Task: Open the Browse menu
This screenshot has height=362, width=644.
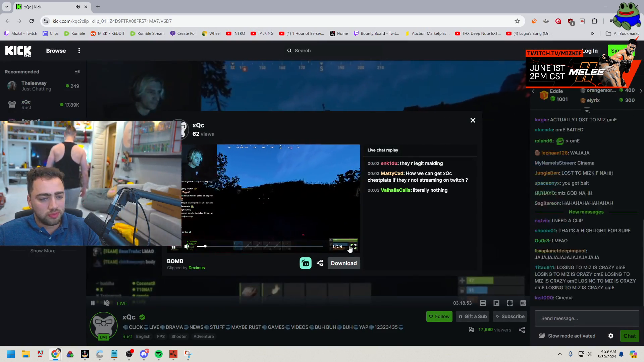Action: [56, 51]
